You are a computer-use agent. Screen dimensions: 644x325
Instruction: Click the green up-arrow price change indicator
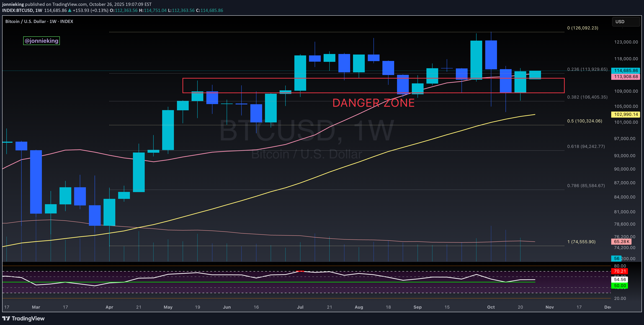(x=69, y=11)
